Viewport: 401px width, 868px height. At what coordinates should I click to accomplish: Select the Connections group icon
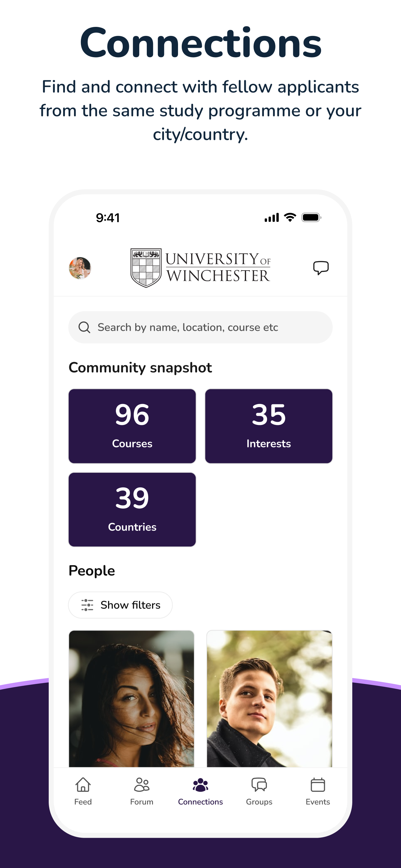(200, 785)
